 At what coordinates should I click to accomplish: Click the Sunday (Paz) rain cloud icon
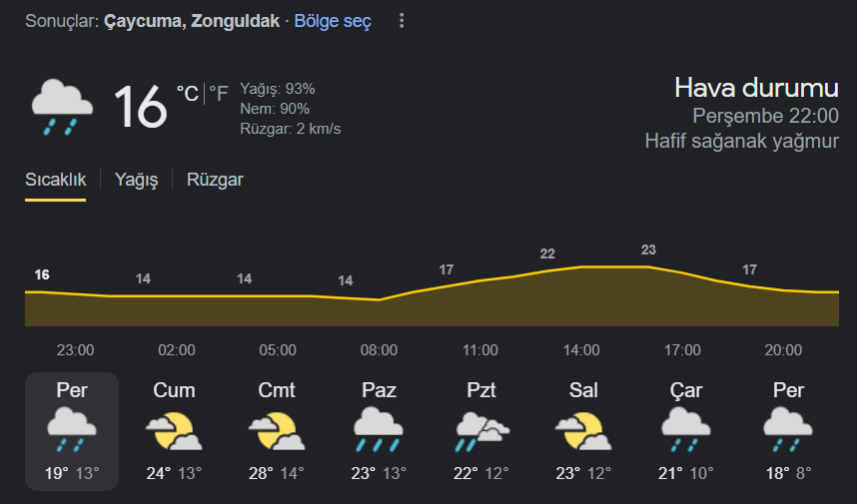point(379,430)
